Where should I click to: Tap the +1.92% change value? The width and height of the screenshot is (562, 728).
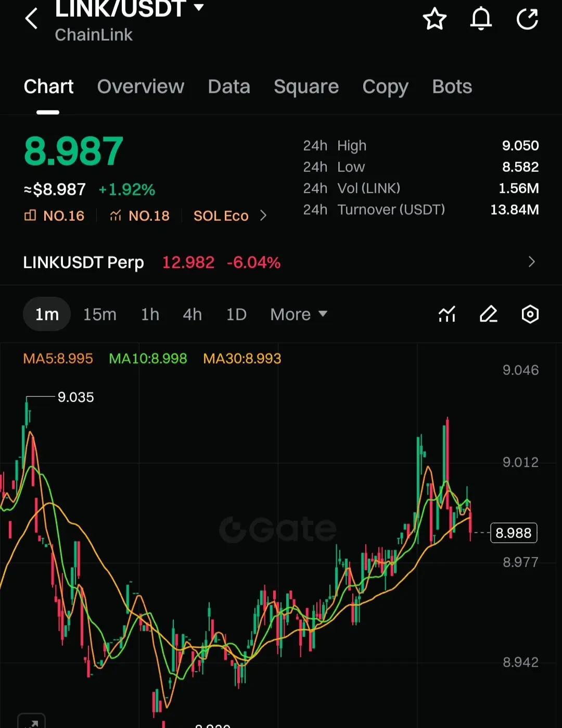[x=127, y=190]
